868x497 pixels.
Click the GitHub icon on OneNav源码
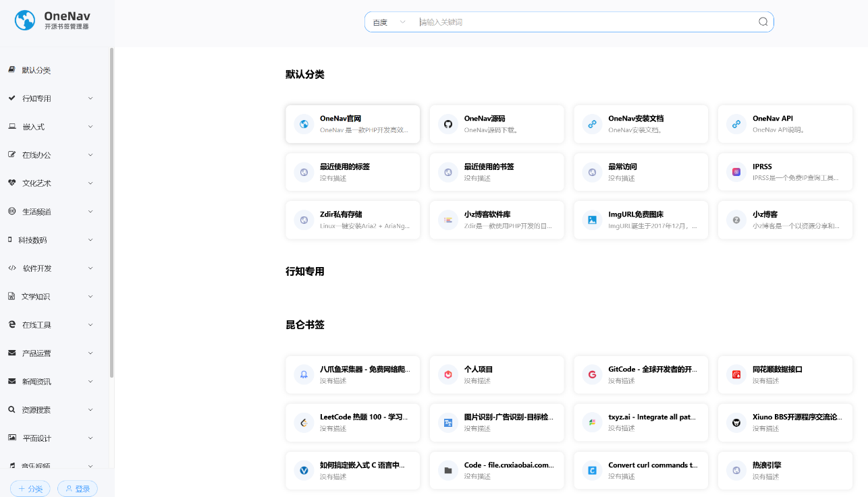[x=448, y=124]
